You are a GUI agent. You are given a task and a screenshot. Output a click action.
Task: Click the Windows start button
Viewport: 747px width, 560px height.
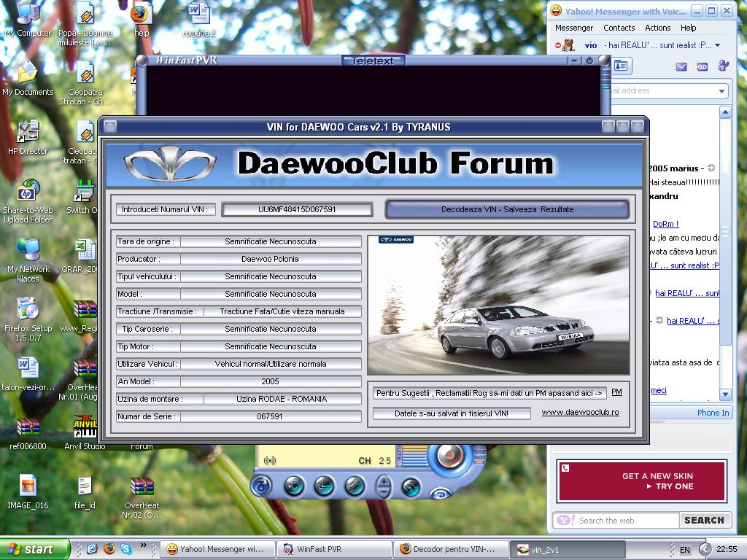[34, 549]
